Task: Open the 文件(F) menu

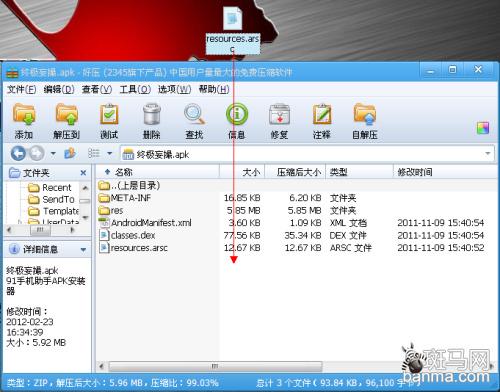Action: click(21, 89)
